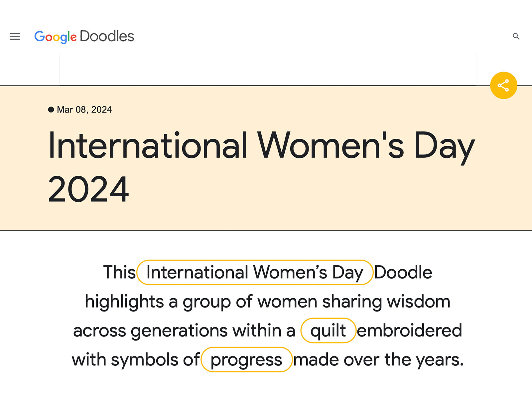Open the progress pill link
This screenshot has height=416, width=532.
(x=246, y=360)
